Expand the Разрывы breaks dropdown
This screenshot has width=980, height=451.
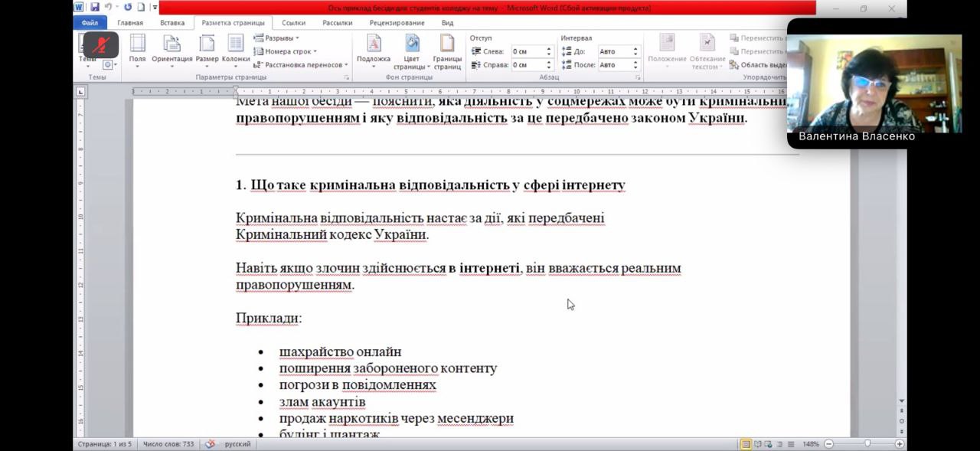tap(276, 38)
